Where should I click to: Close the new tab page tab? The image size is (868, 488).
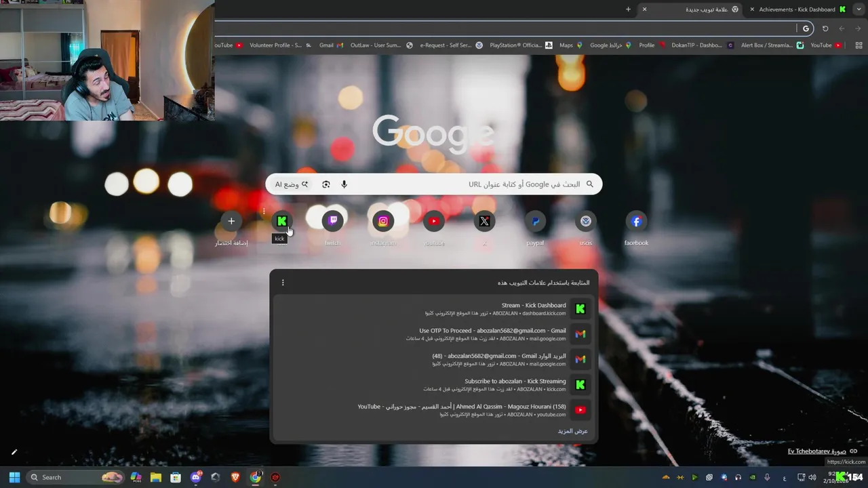coord(644,9)
